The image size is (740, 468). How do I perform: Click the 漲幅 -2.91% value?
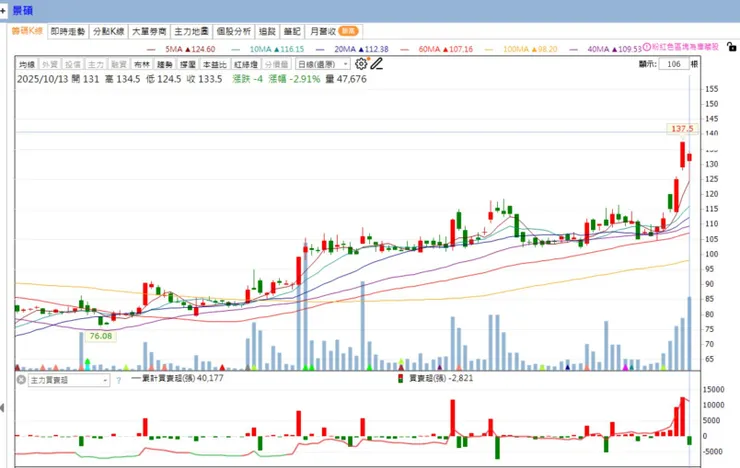tap(294, 79)
